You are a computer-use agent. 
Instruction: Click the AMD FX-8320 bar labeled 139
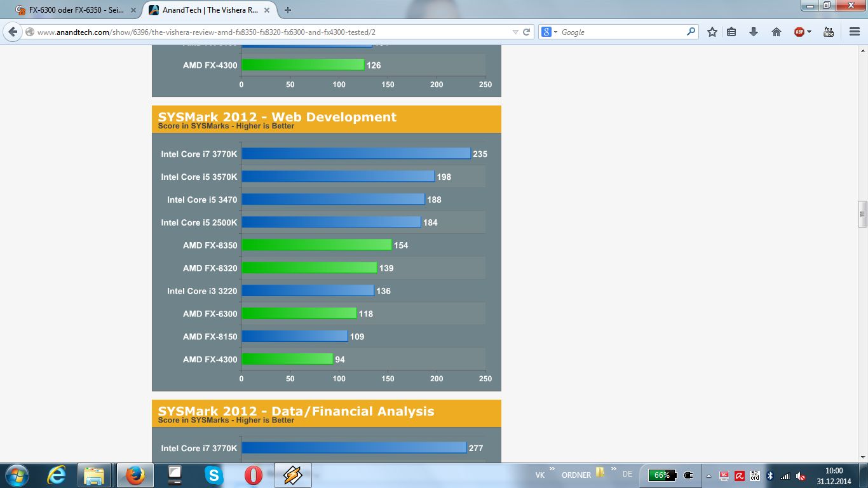(x=309, y=268)
